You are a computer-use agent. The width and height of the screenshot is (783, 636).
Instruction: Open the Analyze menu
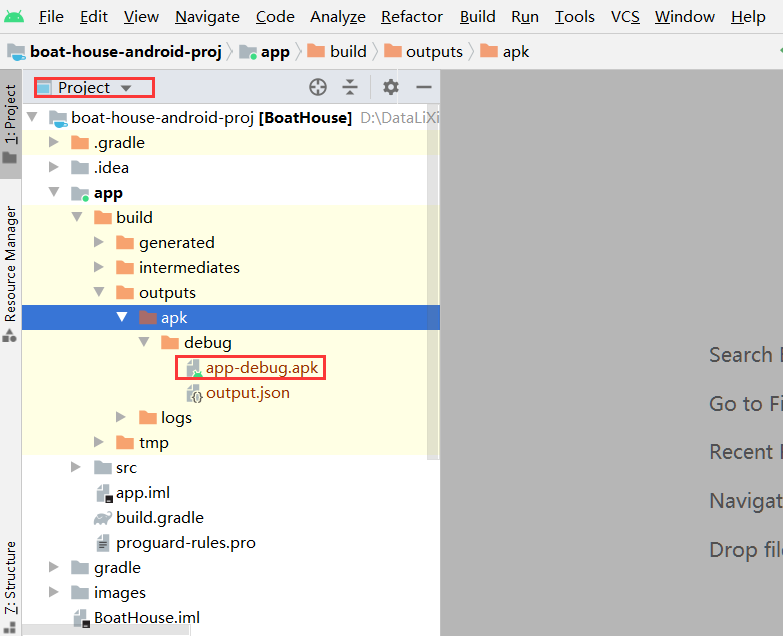click(x=338, y=17)
